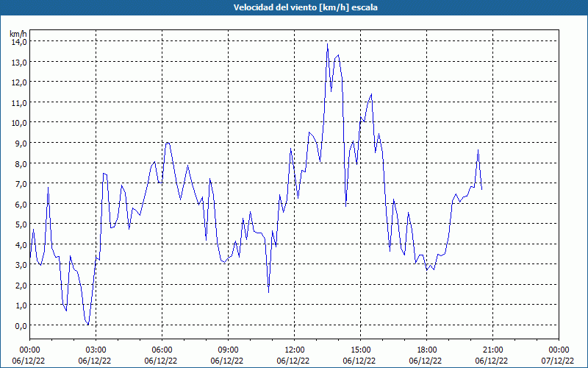Select the '07/12/22' date label
Screen dimensions: 588x368
pyautogui.click(x=558, y=361)
